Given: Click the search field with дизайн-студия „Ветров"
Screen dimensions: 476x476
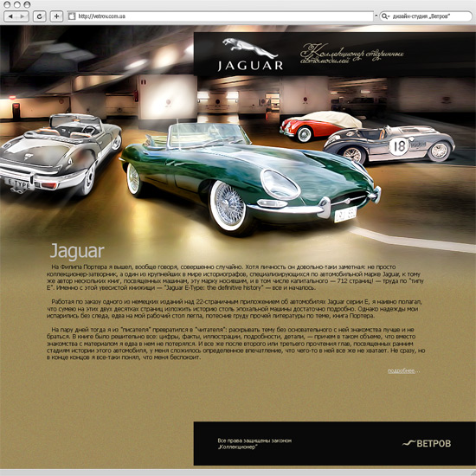Looking at the screenshot, I should (x=426, y=16).
